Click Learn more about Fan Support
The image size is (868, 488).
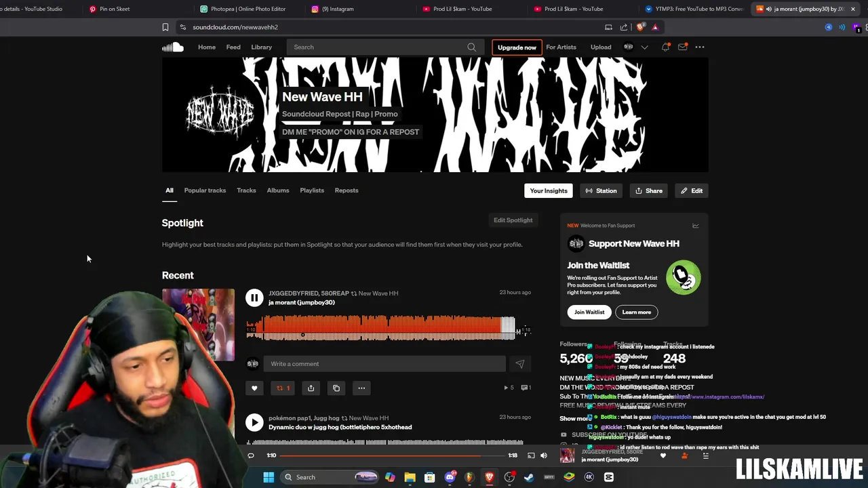pyautogui.click(x=636, y=312)
